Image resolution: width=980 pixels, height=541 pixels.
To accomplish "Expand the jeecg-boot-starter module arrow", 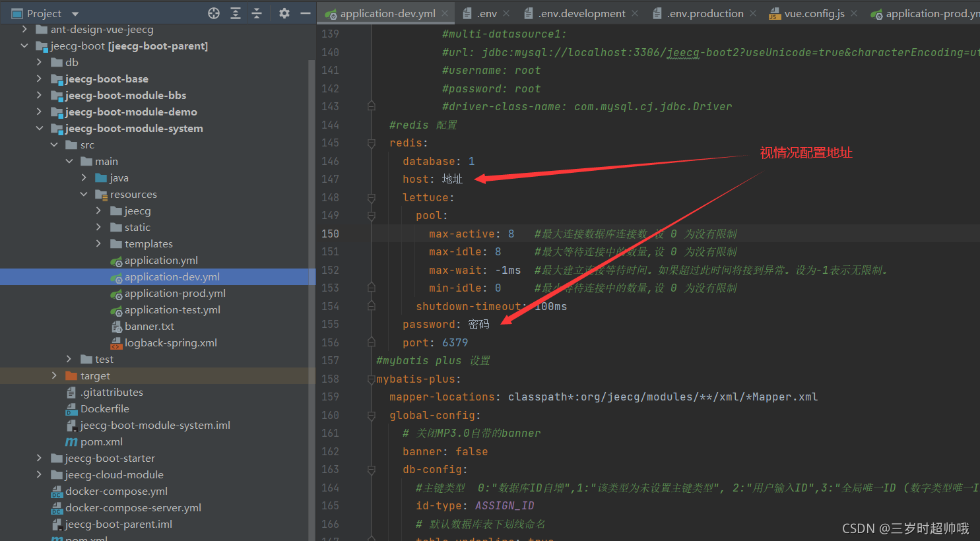I will tap(39, 458).
